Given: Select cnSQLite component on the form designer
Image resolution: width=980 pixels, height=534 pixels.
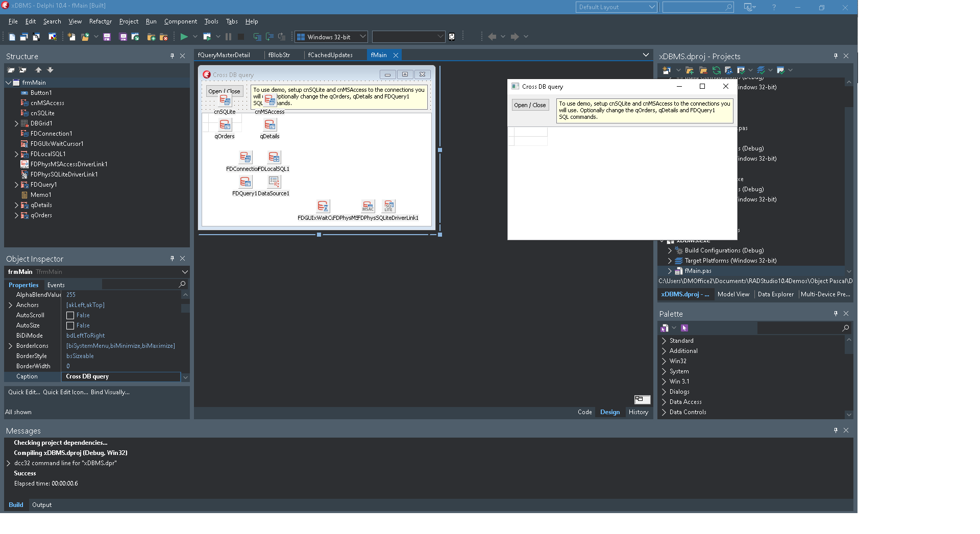Looking at the screenshot, I should point(225,100).
